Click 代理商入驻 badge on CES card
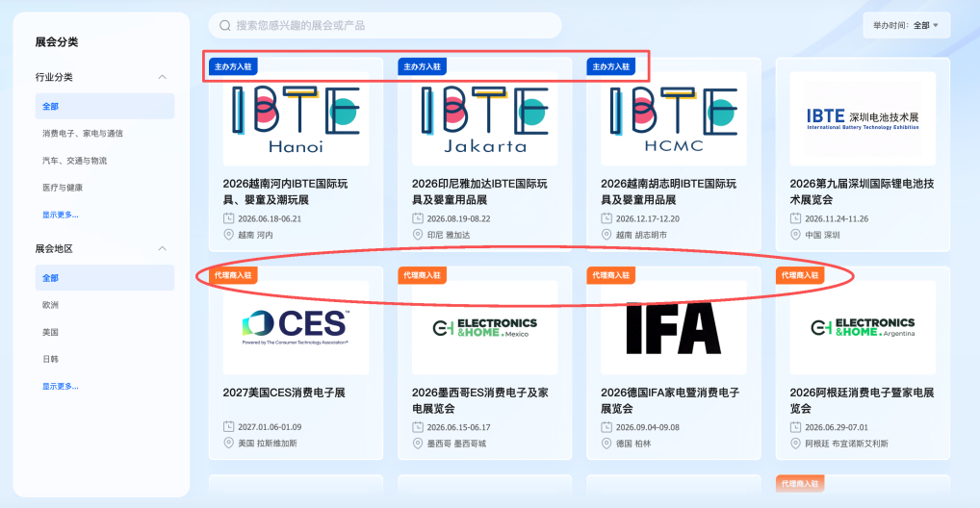This screenshot has width=980, height=508. coord(233,275)
